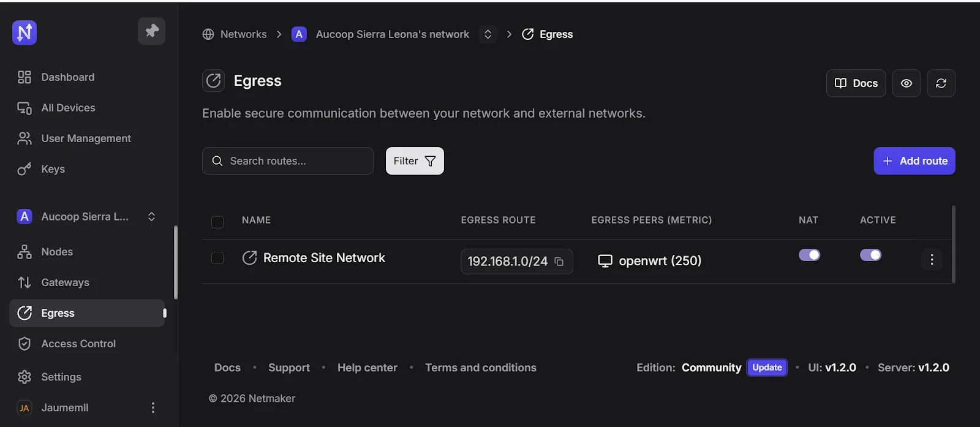
Task: Click the sidebar scrollbar
Action: [176, 262]
